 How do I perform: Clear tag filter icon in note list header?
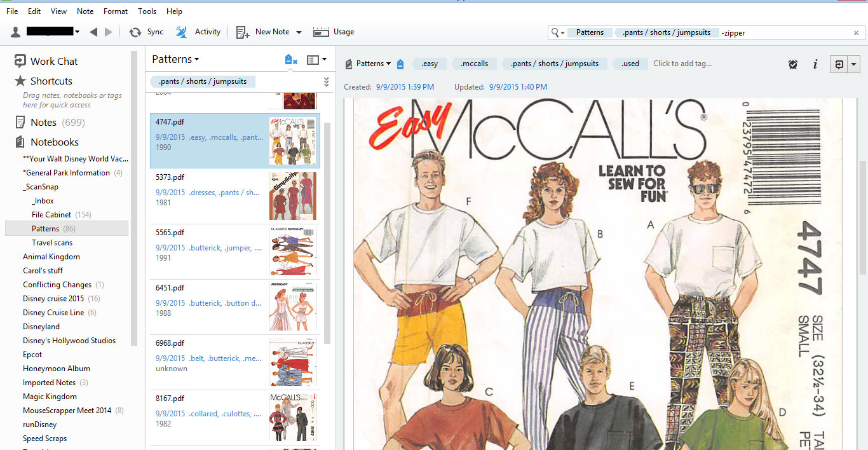pos(291,59)
